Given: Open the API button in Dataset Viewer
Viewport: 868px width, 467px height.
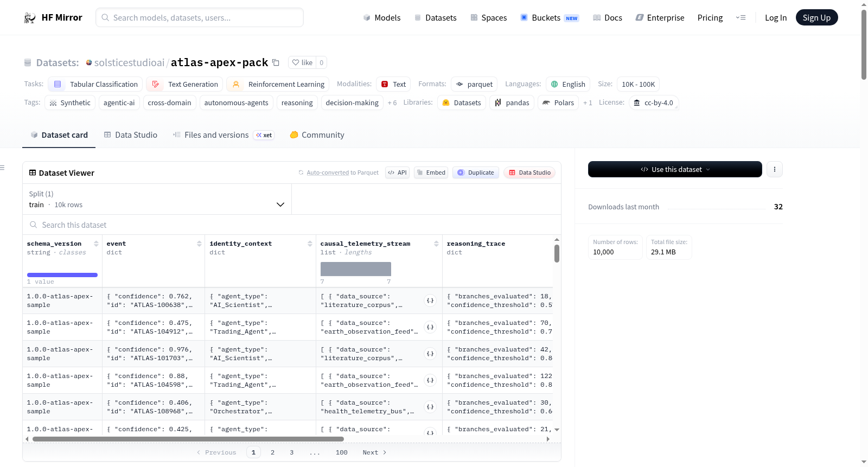Looking at the screenshot, I should point(397,172).
